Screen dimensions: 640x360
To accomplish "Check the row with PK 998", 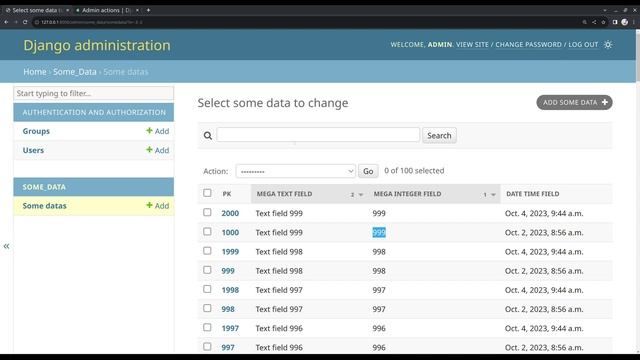I will pyautogui.click(x=207, y=308).
